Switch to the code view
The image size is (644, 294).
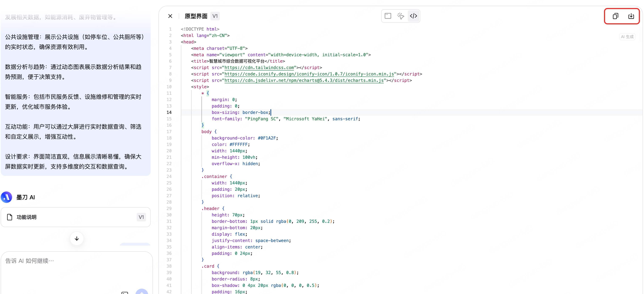(x=414, y=16)
